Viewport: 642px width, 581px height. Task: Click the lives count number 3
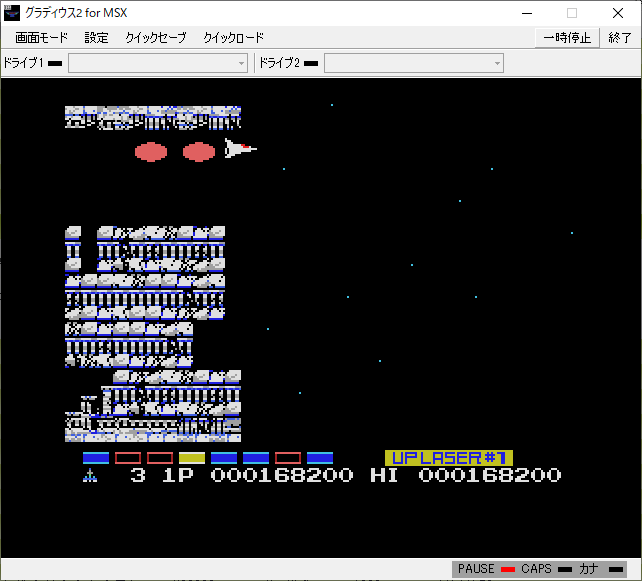(138, 475)
